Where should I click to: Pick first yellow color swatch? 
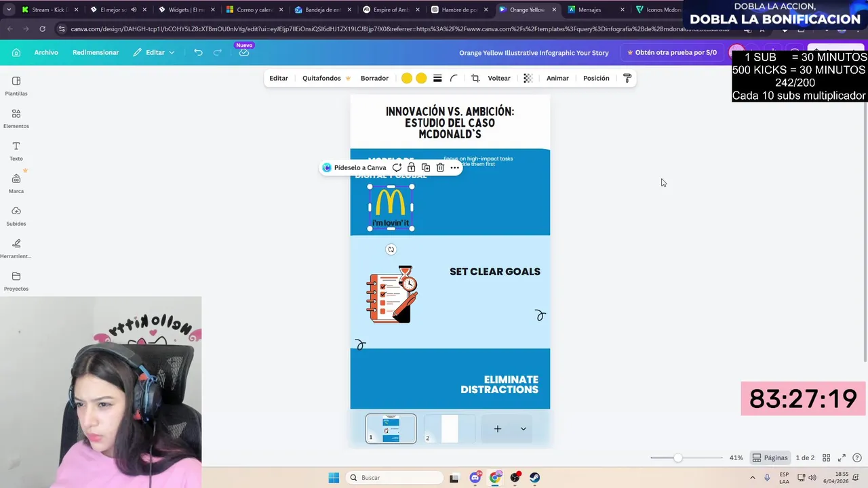406,78
